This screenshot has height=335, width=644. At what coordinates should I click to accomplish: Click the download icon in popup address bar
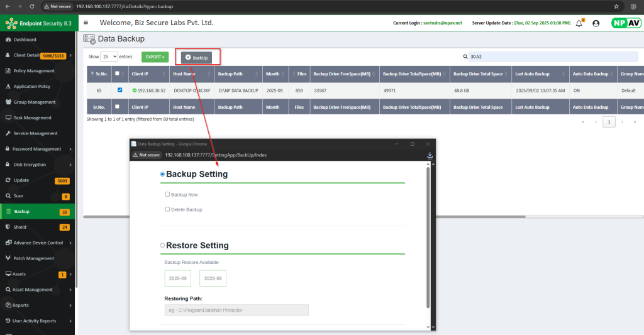pyautogui.click(x=430, y=155)
